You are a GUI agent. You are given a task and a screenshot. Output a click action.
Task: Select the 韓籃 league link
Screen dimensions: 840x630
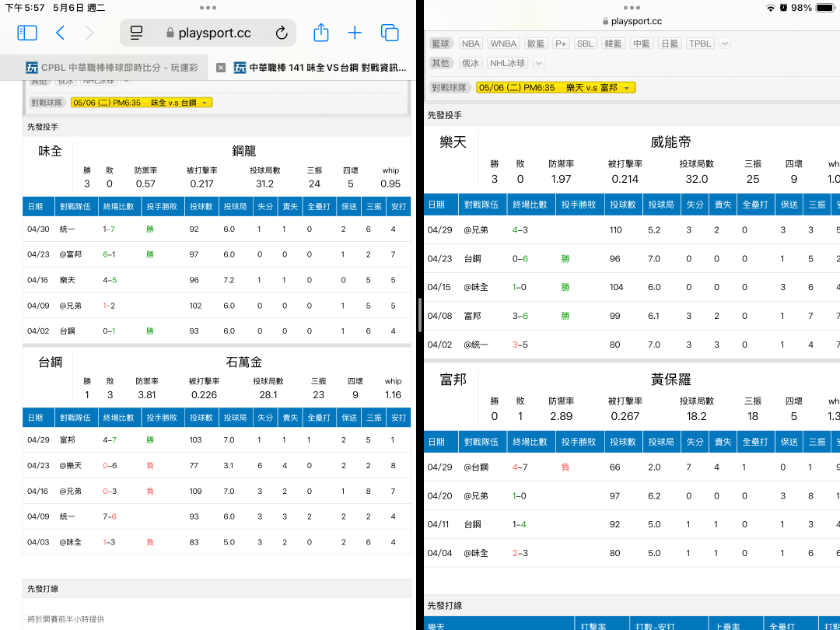click(613, 44)
